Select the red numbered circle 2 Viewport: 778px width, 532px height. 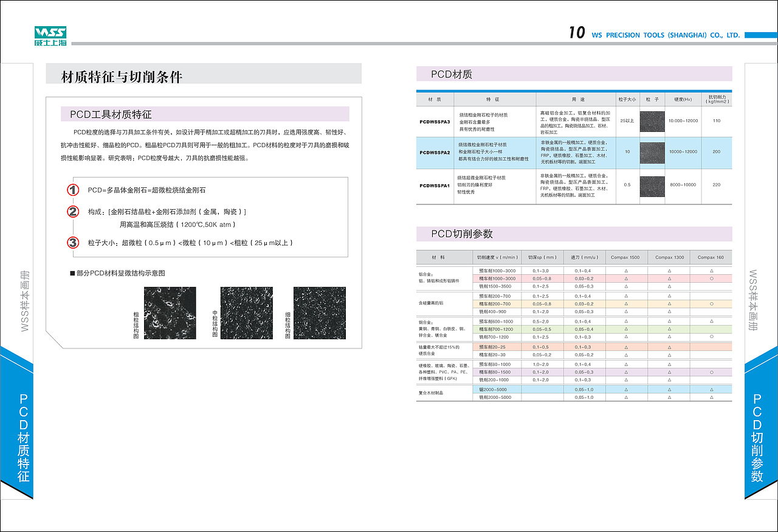pyautogui.click(x=73, y=212)
